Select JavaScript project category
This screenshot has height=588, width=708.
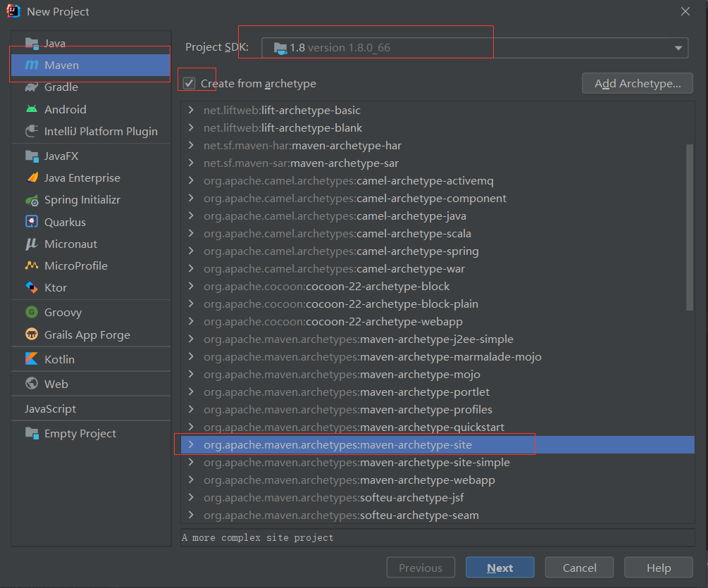(91, 409)
